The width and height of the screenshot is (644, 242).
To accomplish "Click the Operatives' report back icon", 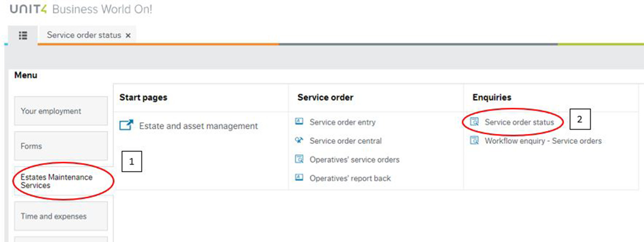I will pos(299,177).
